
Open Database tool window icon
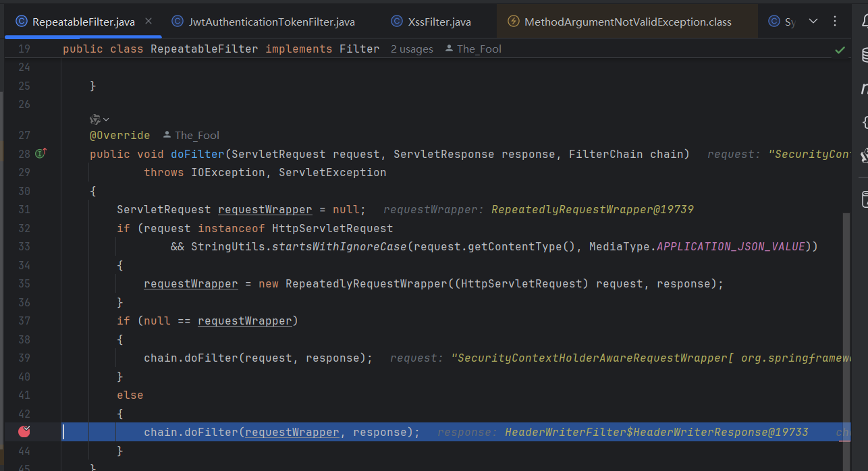pyautogui.click(x=864, y=55)
